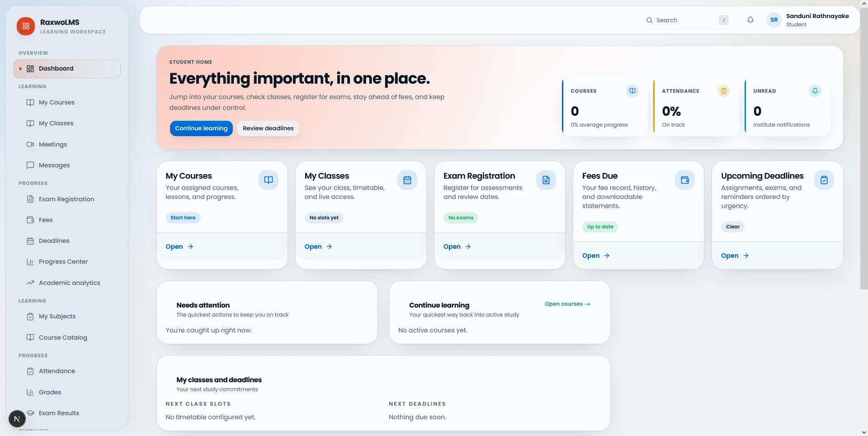This screenshot has width=868, height=436.
Task: Open Messages in the sidebar
Action: coord(67,166)
